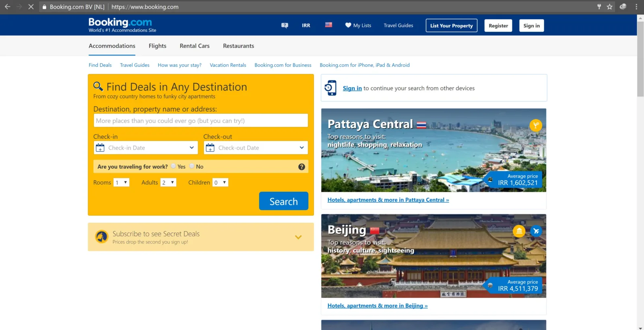Select No for traveling for work
The height and width of the screenshot is (330, 644).
[192, 166]
